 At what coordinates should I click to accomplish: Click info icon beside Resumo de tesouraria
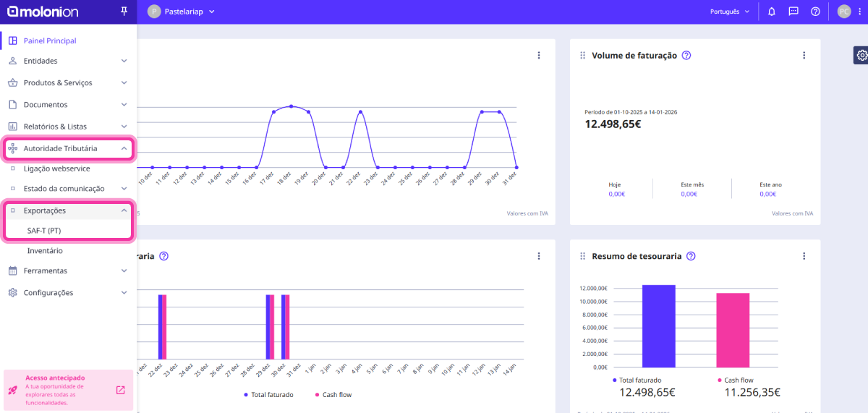point(691,256)
